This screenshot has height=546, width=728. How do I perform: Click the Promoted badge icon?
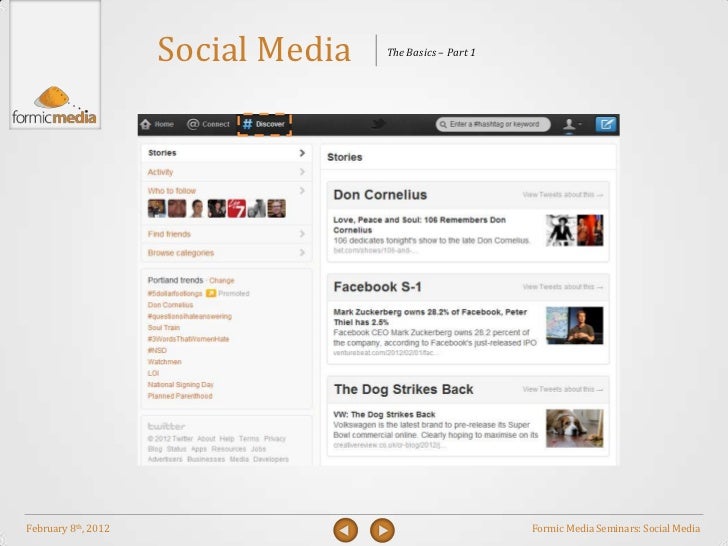tap(211, 293)
